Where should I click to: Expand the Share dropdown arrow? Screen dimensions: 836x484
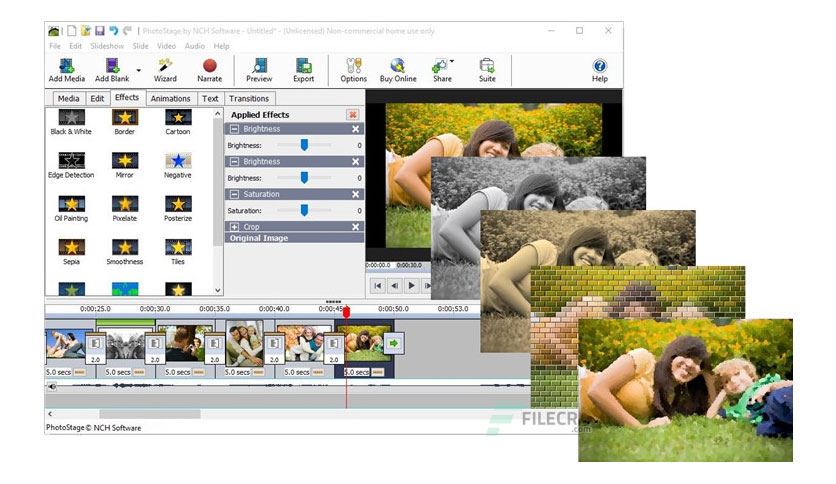point(452,61)
